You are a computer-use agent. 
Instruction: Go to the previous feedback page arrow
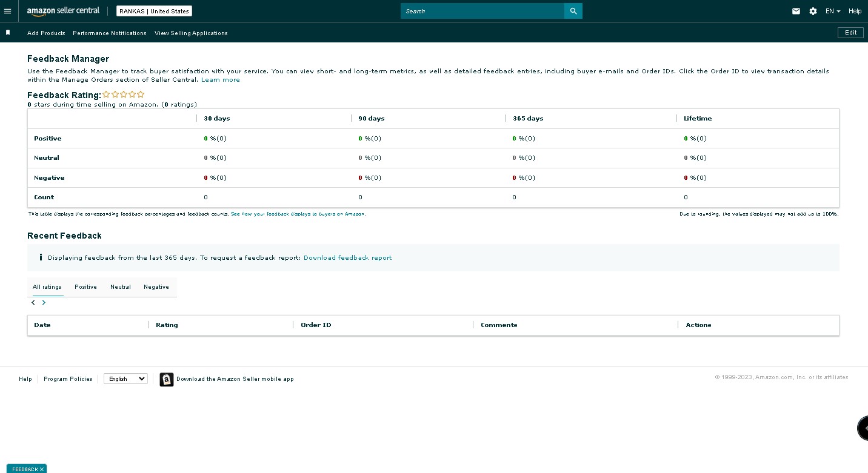click(33, 302)
